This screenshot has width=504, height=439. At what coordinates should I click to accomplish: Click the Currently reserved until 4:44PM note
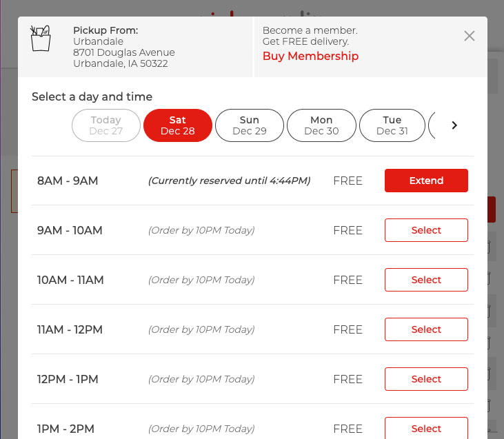coord(229,181)
